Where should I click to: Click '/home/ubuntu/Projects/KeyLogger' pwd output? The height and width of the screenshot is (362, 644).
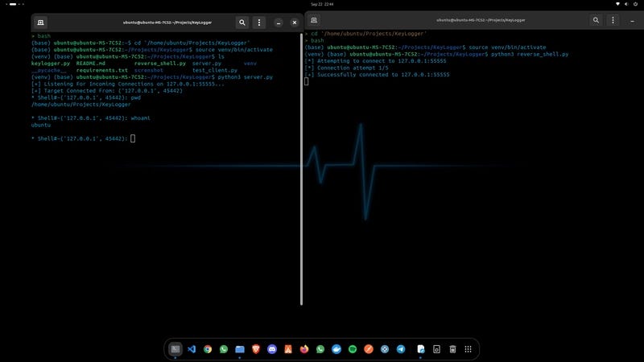[81, 105]
